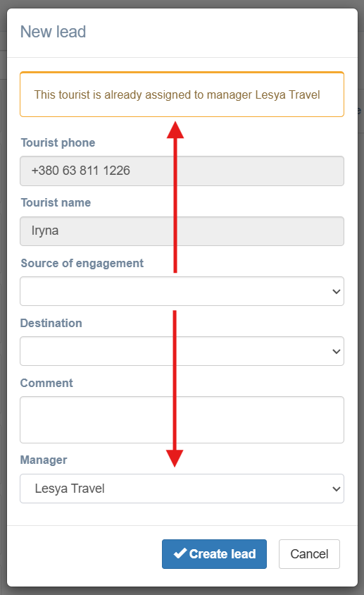
Task: Click the Tourist phone label
Action: point(58,142)
